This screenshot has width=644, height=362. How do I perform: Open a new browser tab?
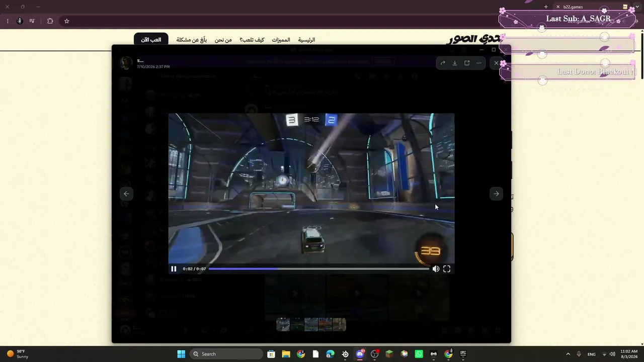(546, 7)
